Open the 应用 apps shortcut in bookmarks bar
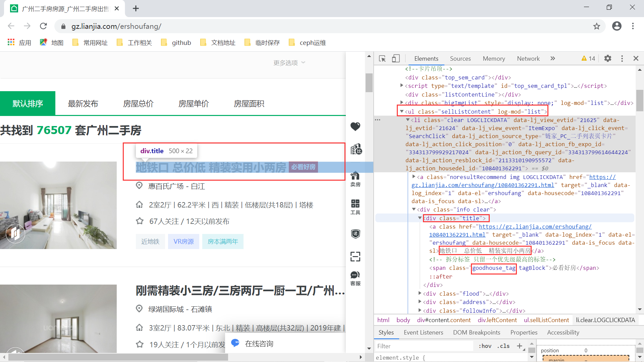This screenshot has height=362, width=644. coord(19,43)
